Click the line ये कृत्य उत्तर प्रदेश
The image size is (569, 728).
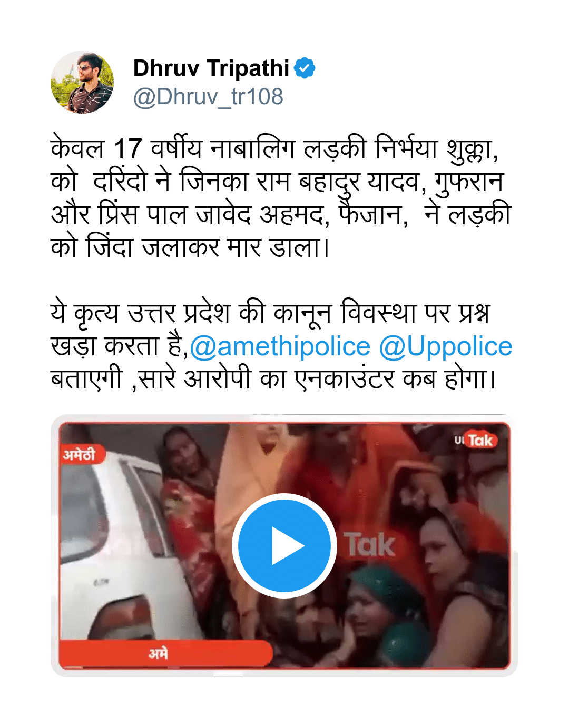pos(271,314)
